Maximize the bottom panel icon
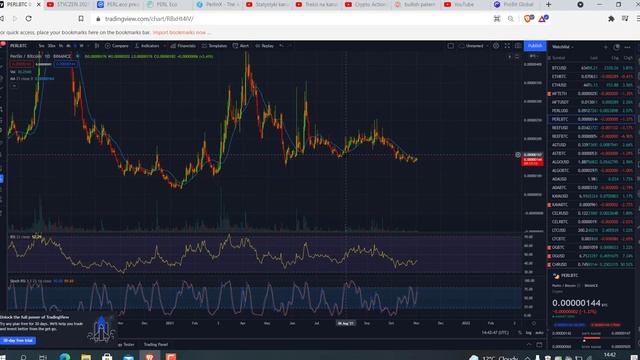Screen dimensions: 640x360 [539, 344]
